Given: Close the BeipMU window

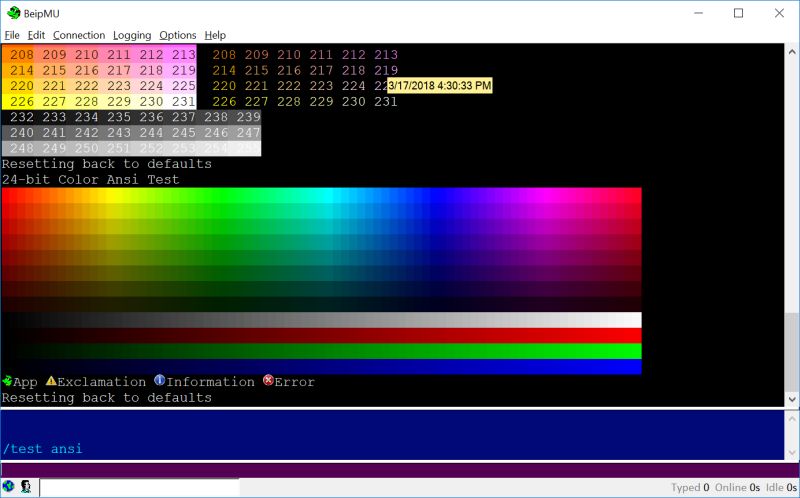Looking at the screenshot, I should pos(779,13).
